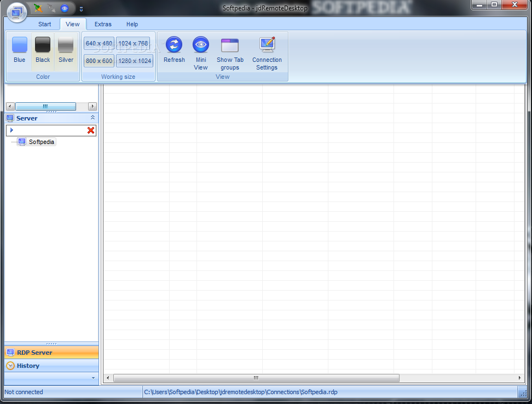Open the quick access toolbar customize arrow

coord(81,9)
